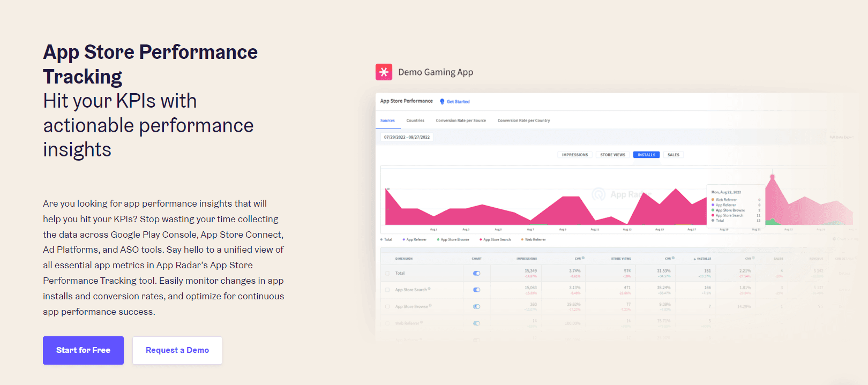Select the Impressions metric button
The width and height of the screenshot is (868, 385).
[x=574, y=155]
